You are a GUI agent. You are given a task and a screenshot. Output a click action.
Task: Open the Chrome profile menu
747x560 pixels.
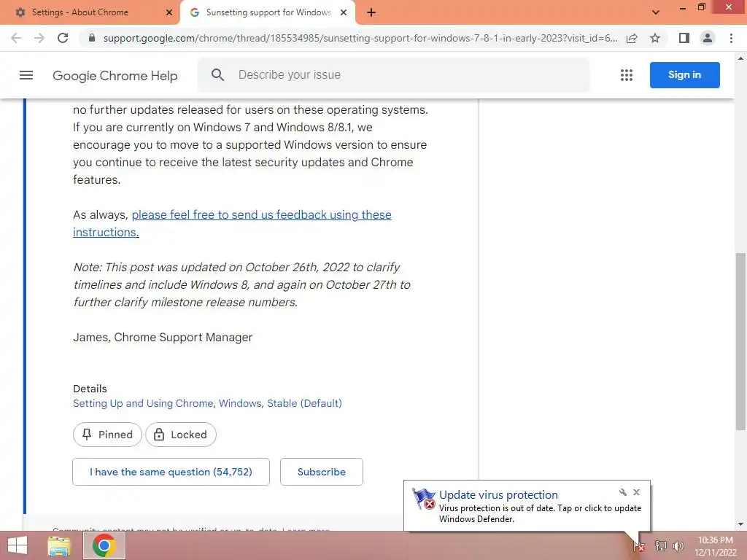(708, 38)
